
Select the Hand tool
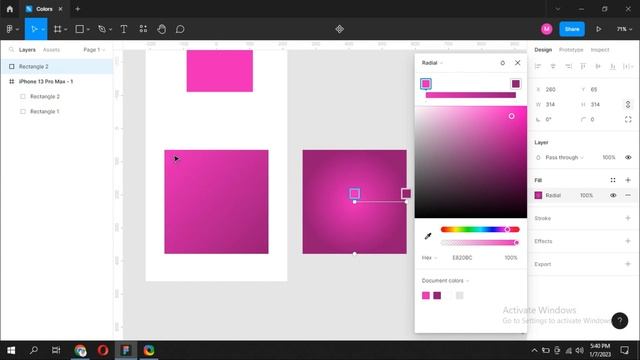point(162,29)
